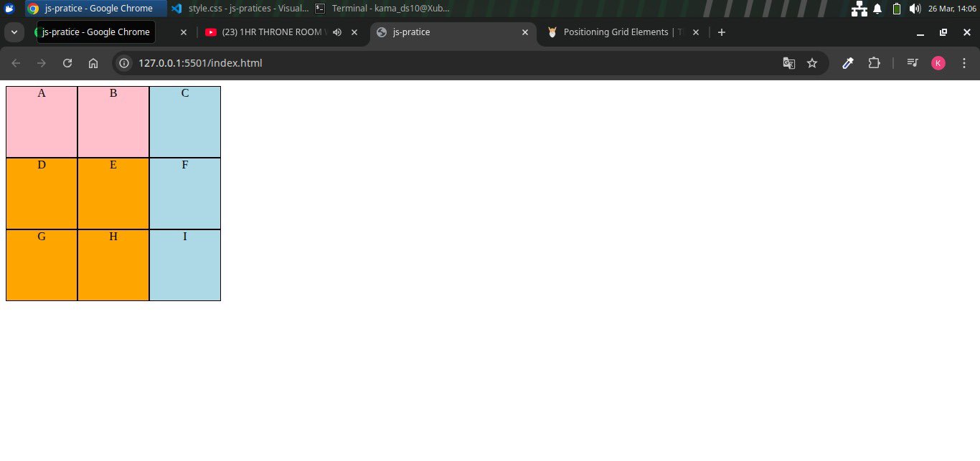Click light blue grid cell C
The height and width of the screenshot is (461, 980).
[185, 122]
